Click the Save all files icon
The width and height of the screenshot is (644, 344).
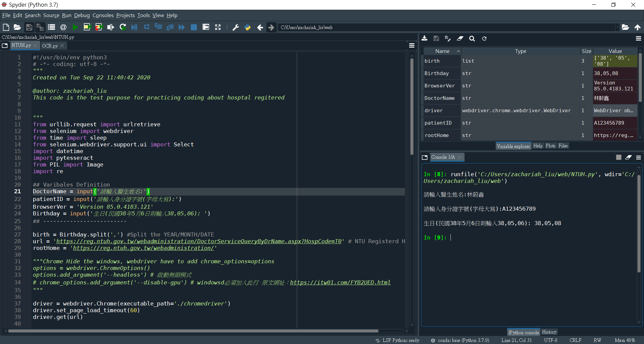pos(40,27)
